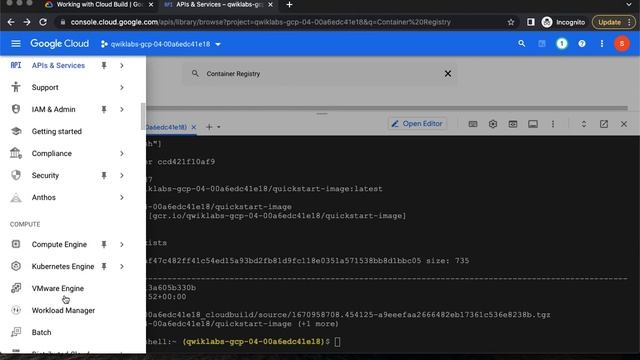
Task: Unpin APIs & Services from menu
Action: tap(104, 65)
